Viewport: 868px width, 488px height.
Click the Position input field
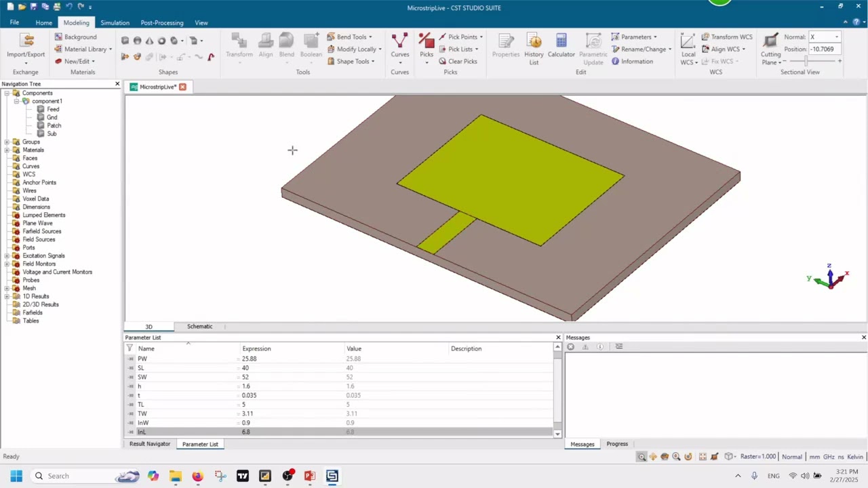point(825,49)
